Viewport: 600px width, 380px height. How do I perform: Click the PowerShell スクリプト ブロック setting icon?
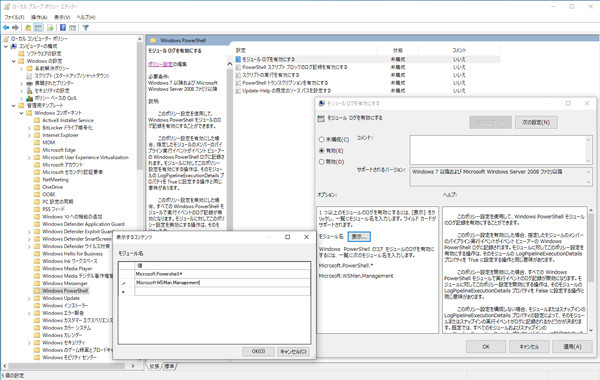click(238, 67)
